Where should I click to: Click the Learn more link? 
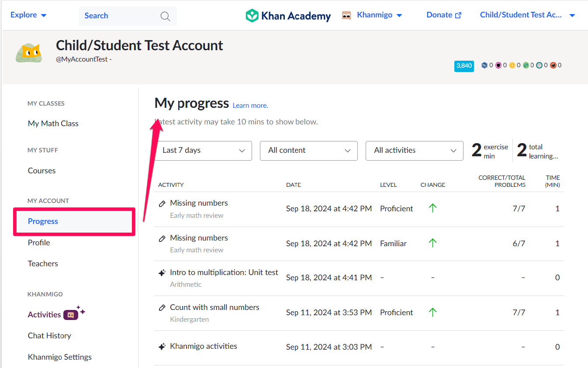click(250, 106)
